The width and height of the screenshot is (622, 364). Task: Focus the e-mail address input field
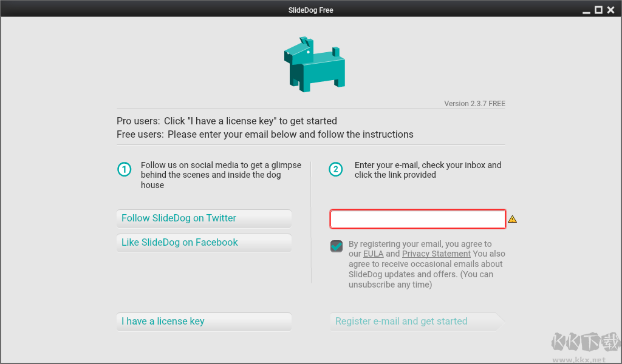click(417, 219)
